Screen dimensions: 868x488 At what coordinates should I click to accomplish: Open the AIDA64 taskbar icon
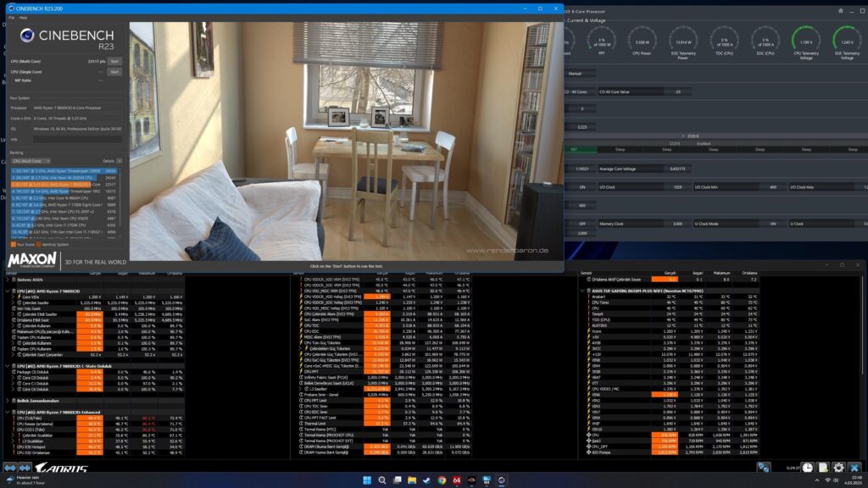457,480
